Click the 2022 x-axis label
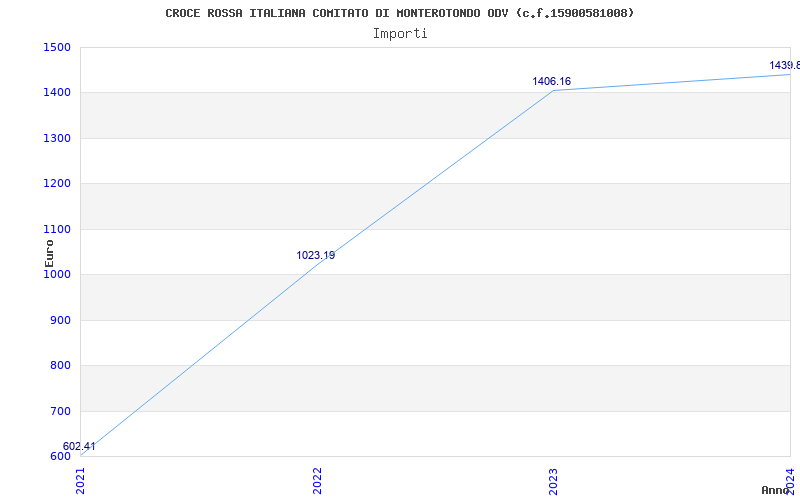Screen dimensions: 800x500 pyautogui.click(x=317, y=481)
